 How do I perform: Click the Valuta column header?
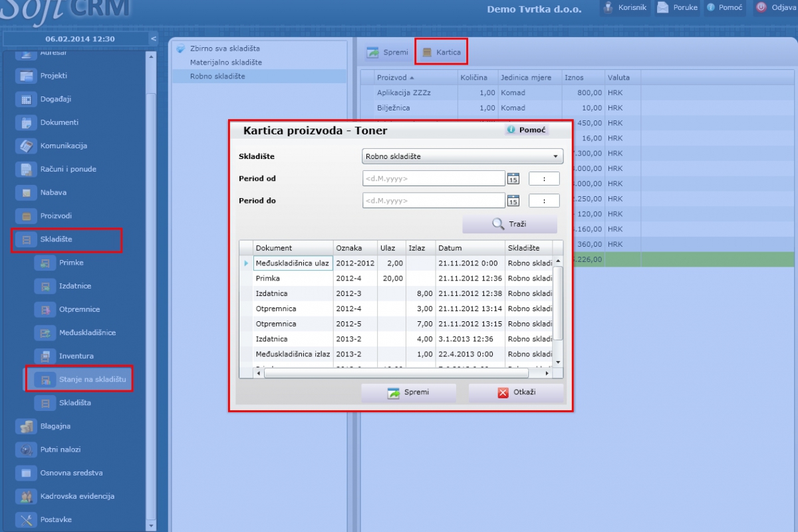(x=623, y=77)
